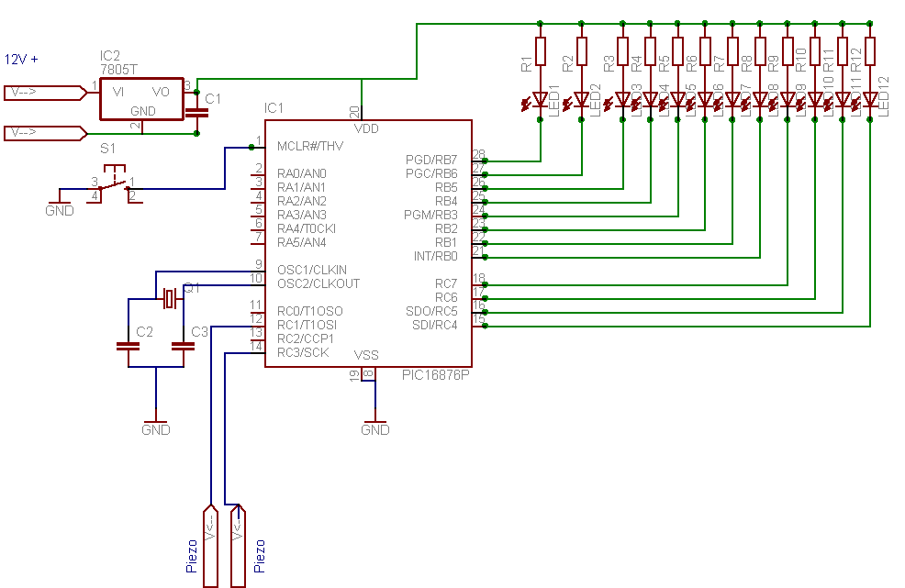
Task: Select the VDD pin 20 on IC1
Action: click(x=362, y=113)
